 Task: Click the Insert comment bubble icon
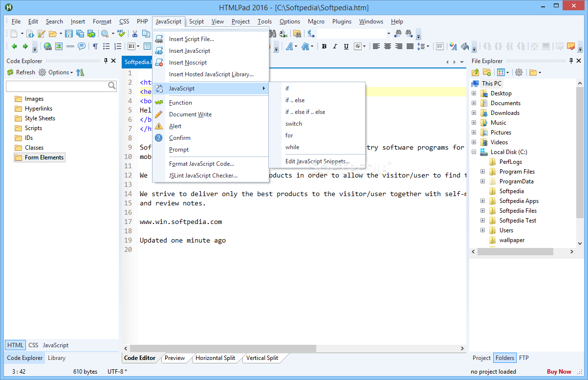coord(82,46)
